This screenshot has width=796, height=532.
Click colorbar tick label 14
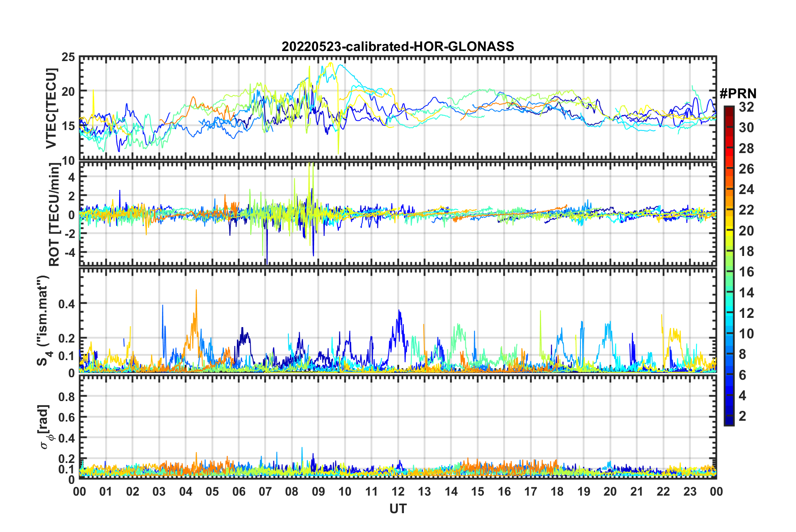747,293
